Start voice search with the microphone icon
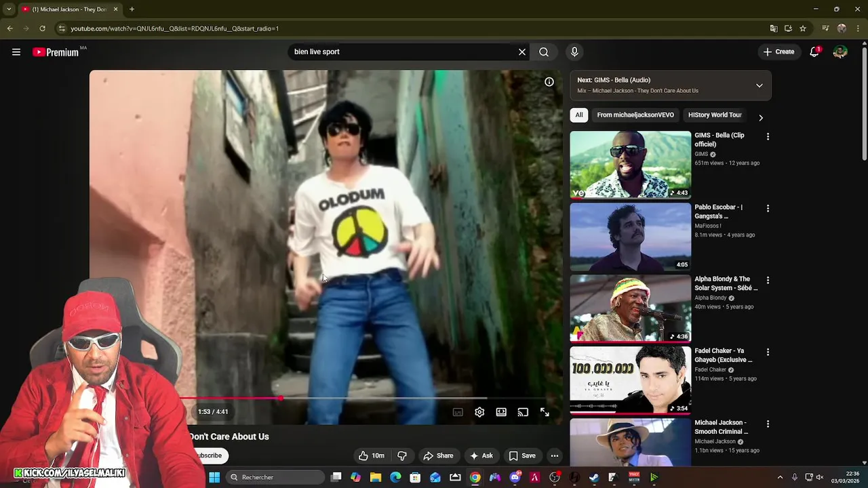 pyautogui.click(x=574, y=52)
